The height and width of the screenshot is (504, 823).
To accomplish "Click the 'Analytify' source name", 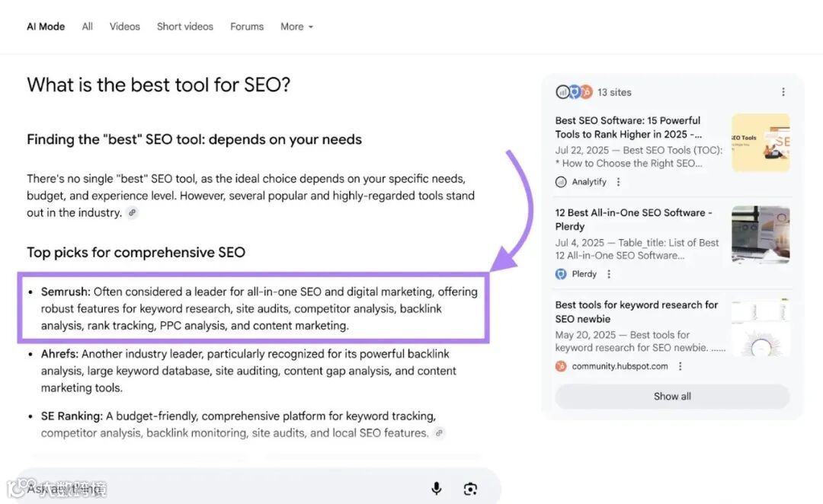I will (589, 182).
